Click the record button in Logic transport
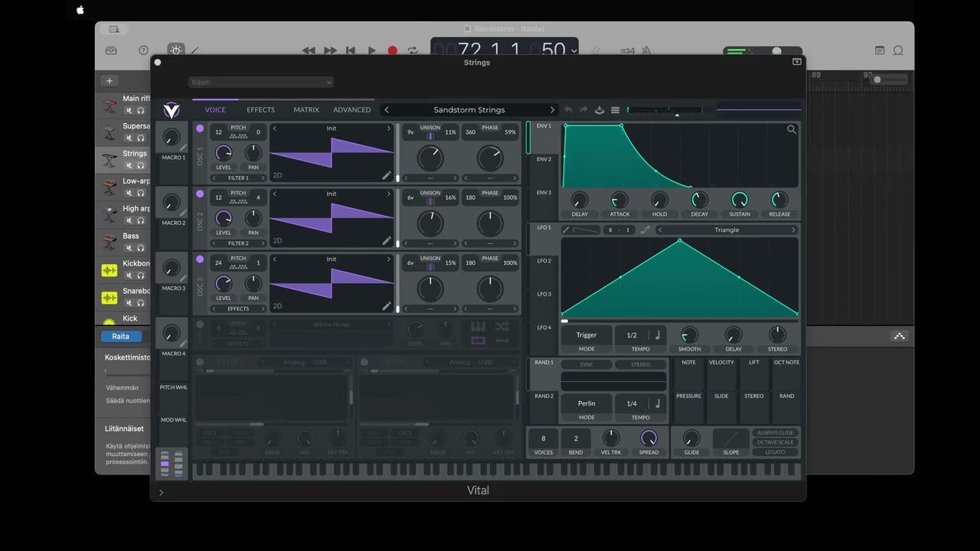This screenshot has height=551, width=980. [393, 51]
